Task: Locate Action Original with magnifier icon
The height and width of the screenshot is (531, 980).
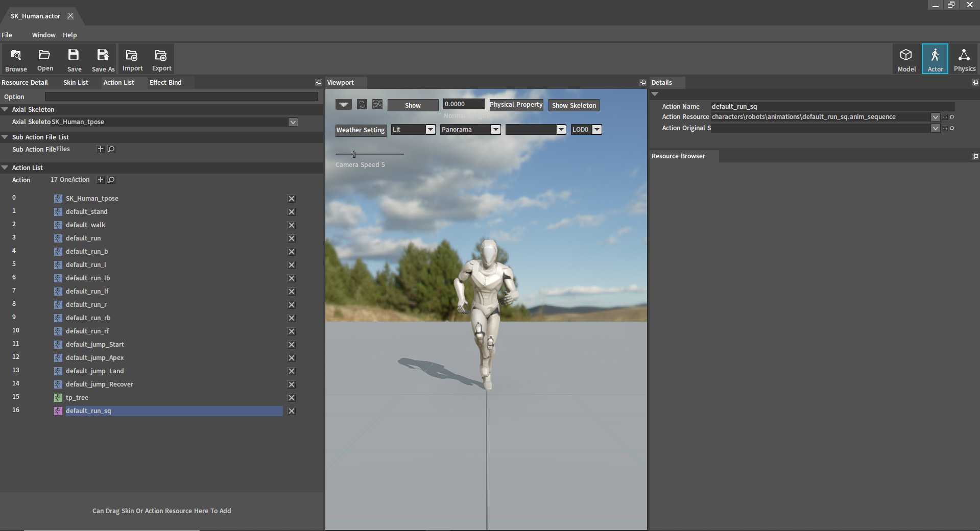Action: (x=952, y=128)
